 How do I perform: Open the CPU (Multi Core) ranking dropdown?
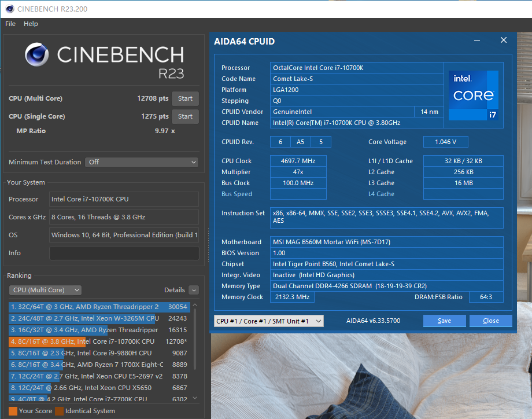(x=45, y=291)
